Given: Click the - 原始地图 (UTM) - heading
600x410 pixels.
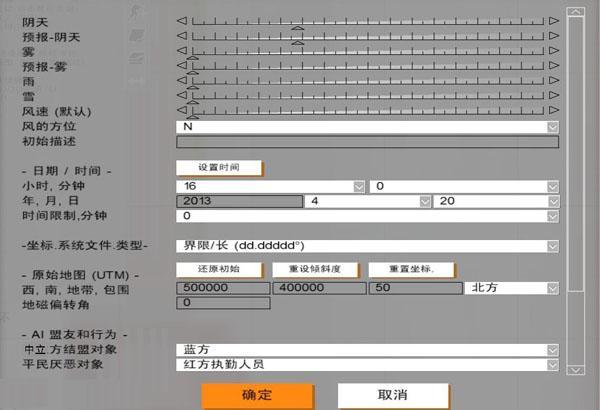Looking at the screenshot, I should [80, 275].
